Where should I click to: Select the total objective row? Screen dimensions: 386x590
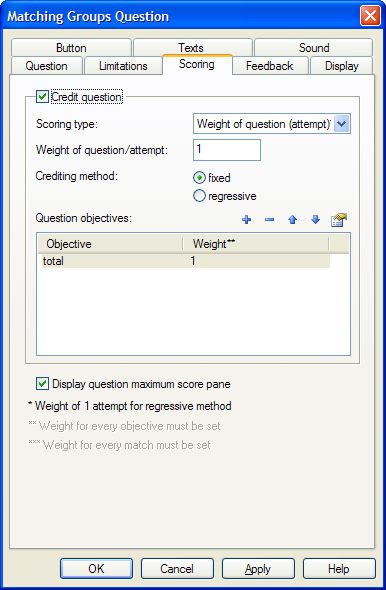186,261
